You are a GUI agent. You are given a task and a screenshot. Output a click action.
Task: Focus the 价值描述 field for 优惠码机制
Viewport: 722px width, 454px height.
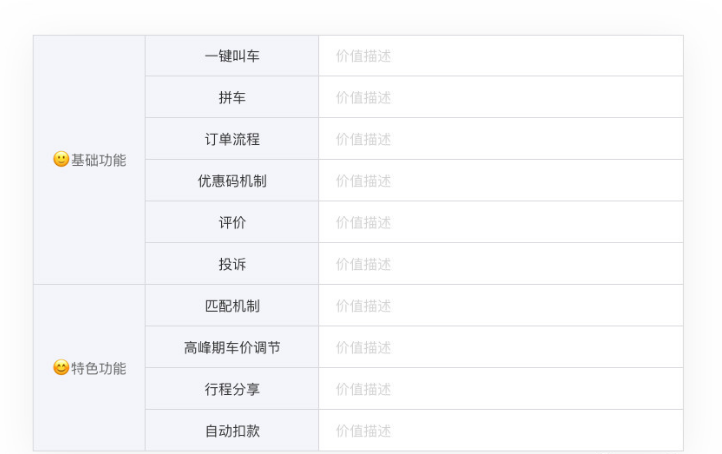pos(500,181)
